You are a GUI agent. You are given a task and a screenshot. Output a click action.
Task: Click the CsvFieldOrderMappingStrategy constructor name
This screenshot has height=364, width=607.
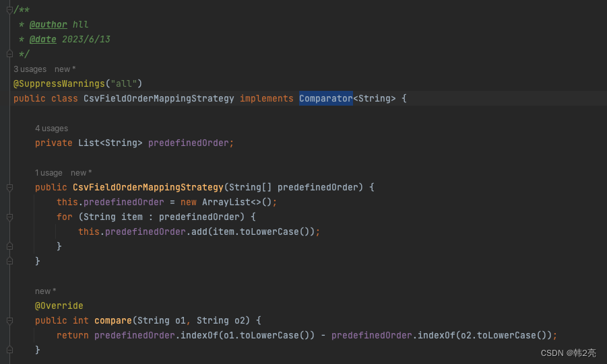point(148,188)
